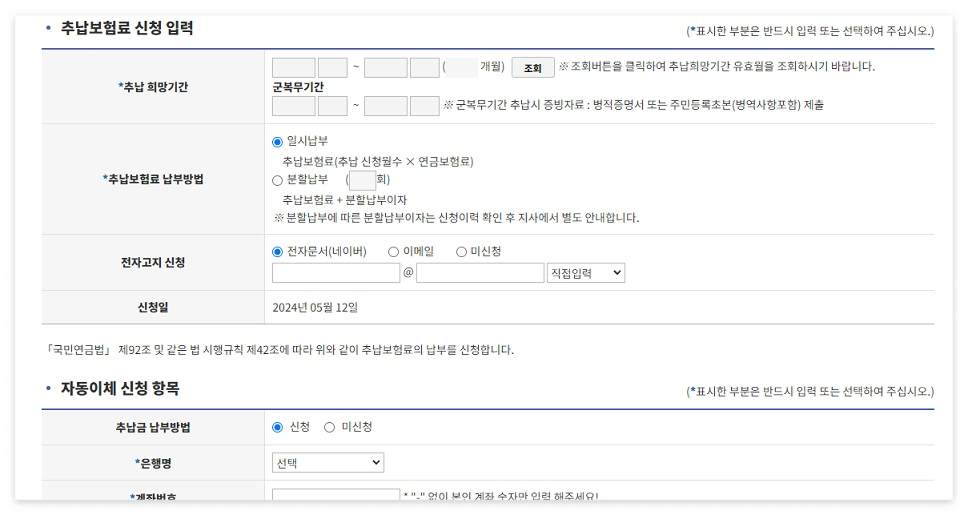This screenshot has width=968, height=515.
Task: Focus the email domain input field
Action: point(480,273)
